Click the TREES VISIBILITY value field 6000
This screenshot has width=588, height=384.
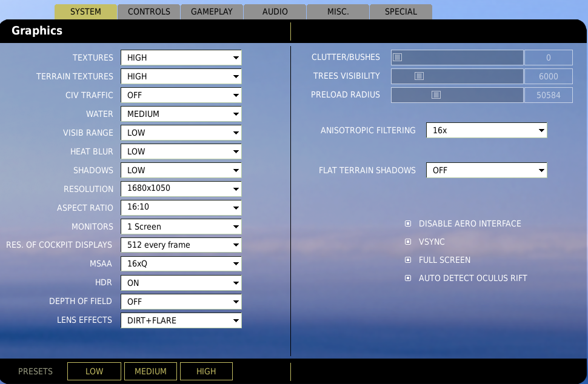click(548, 76)
